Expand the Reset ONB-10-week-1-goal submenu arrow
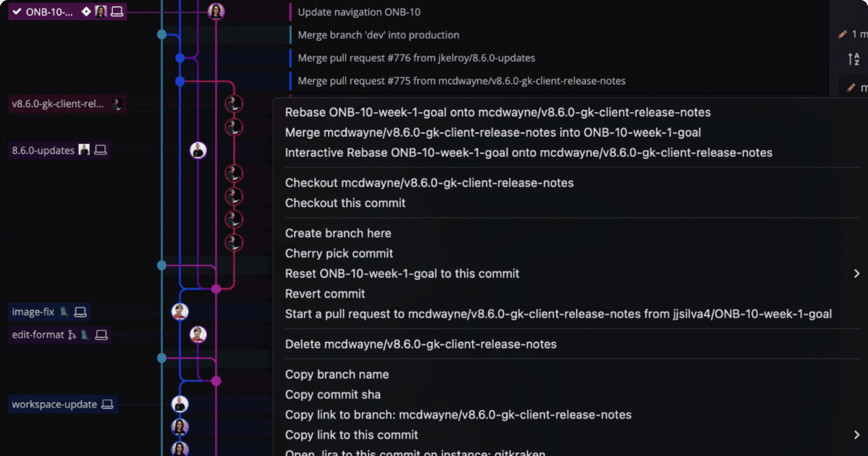Image resolution: width=868 pixels, height=456 pixels. point(856,273)
